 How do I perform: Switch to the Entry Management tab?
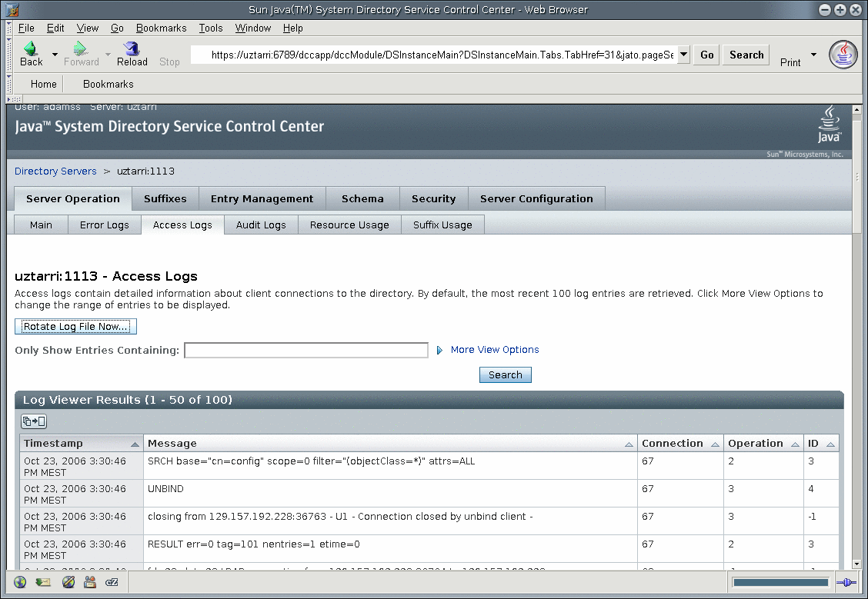point(262,198)
